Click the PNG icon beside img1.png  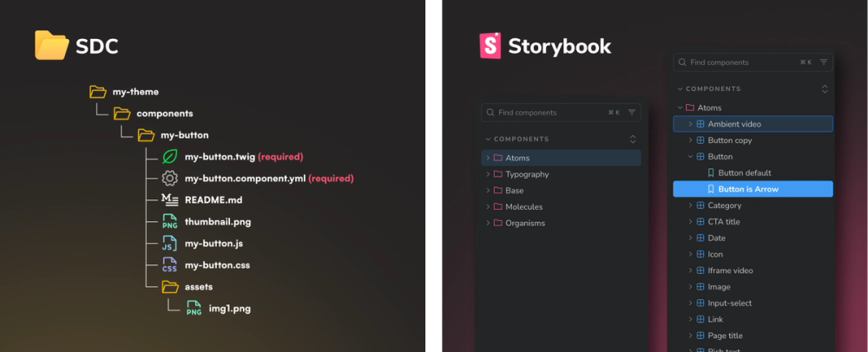tap(194, 309)
